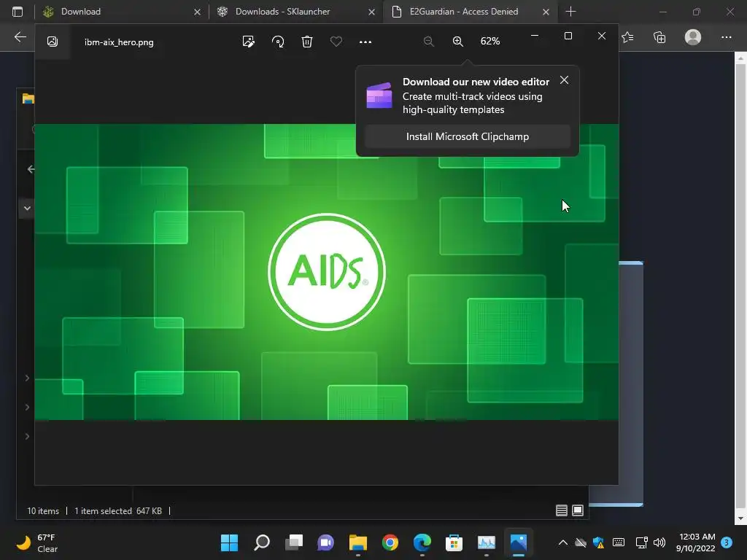Open a new browser tab
This screenshot has width=747, height=560.
570,12
